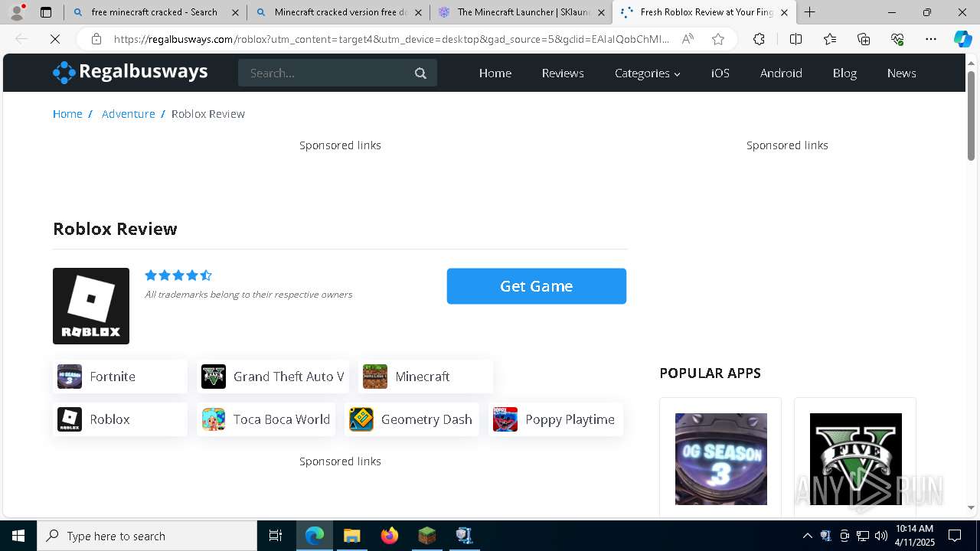Open the Fortnite game link

[x=120, y=377]
